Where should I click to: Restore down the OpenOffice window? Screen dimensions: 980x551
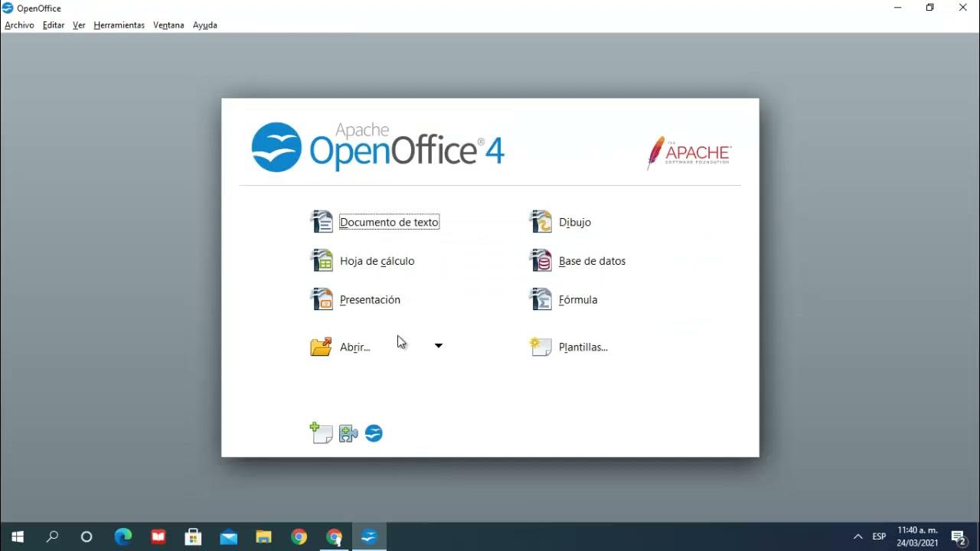[x=929, y=8]
